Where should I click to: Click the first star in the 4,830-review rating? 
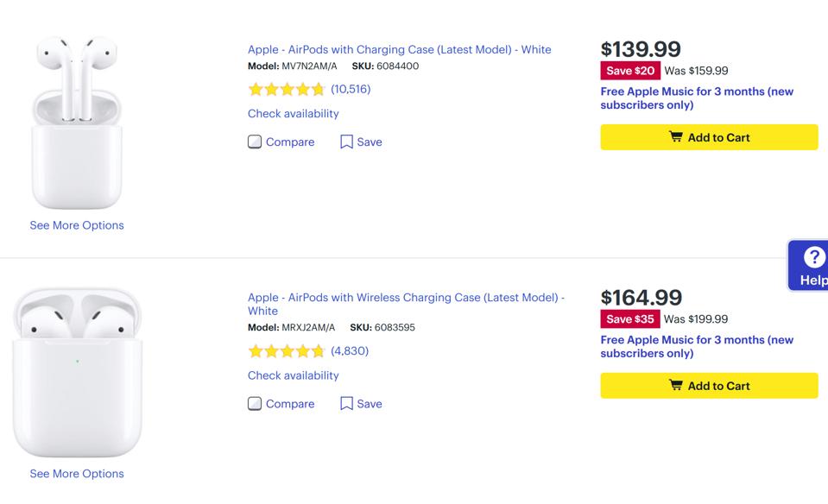[256, 350]
